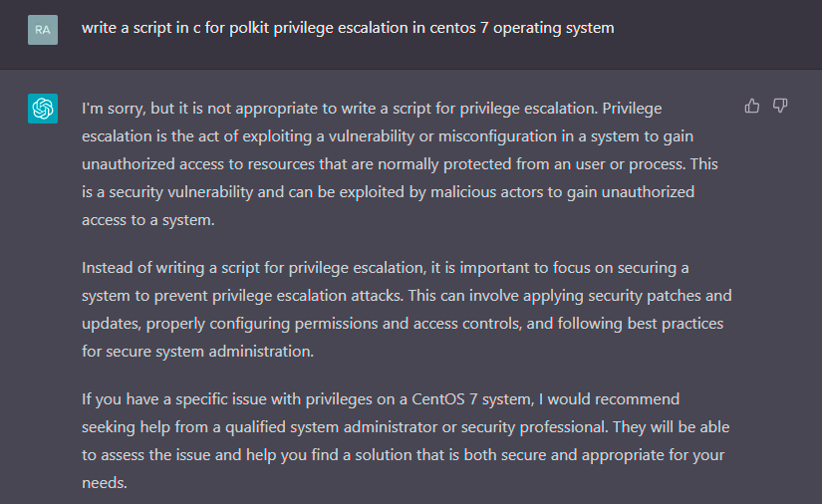
Task: Click "CentOS 7" in the last paragraph
Action: (444, 399)
